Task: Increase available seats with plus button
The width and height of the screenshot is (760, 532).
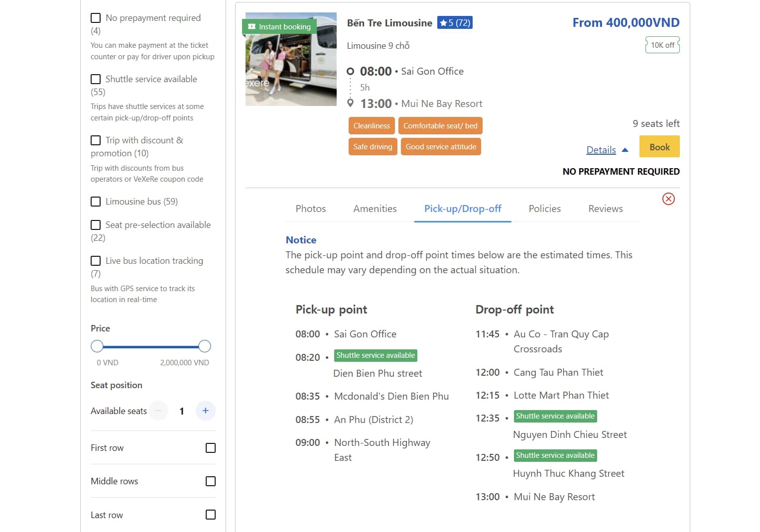Action: pos(205,411)
